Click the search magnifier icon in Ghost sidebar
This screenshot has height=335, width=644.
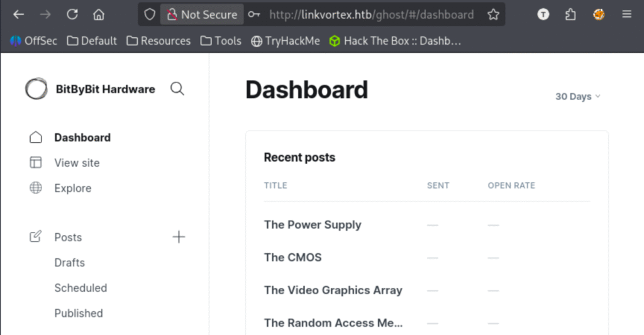177,89
